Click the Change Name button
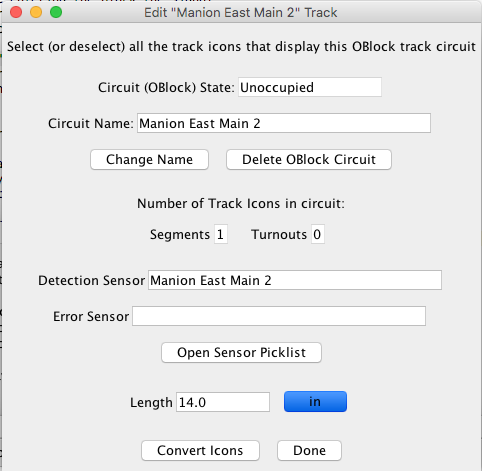The image size is (482, 471). 149,160
